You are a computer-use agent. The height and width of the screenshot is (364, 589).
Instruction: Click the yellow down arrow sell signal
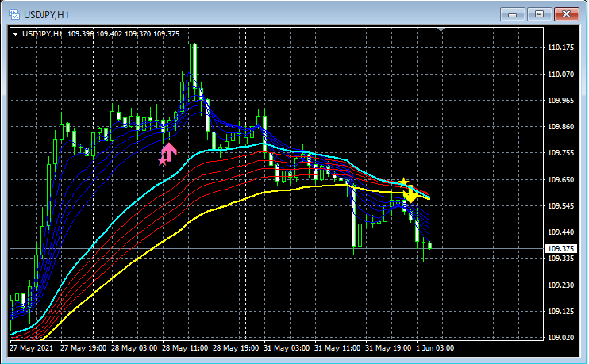(x=410, y=194)
